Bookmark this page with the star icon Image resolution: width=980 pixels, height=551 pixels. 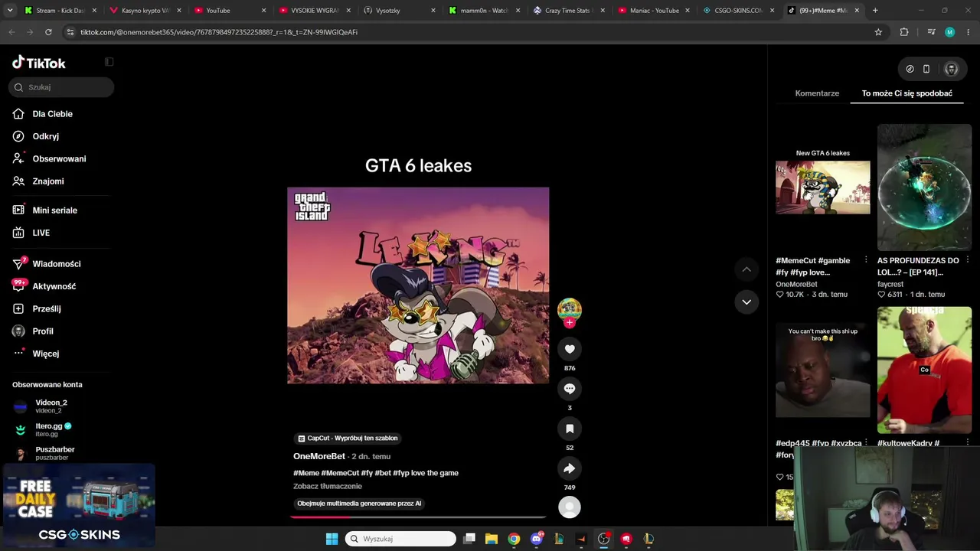click(878, 32)
